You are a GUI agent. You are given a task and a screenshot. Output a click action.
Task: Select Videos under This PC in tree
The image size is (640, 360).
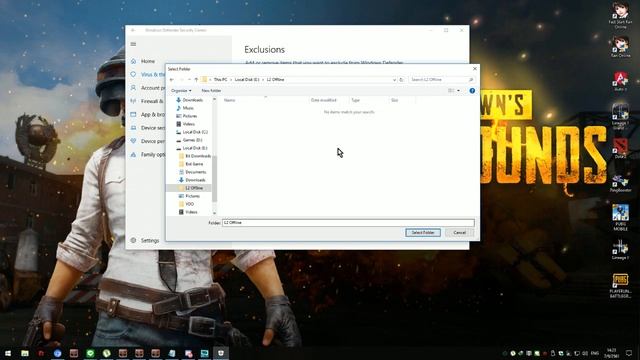click(x=186, y=124)
